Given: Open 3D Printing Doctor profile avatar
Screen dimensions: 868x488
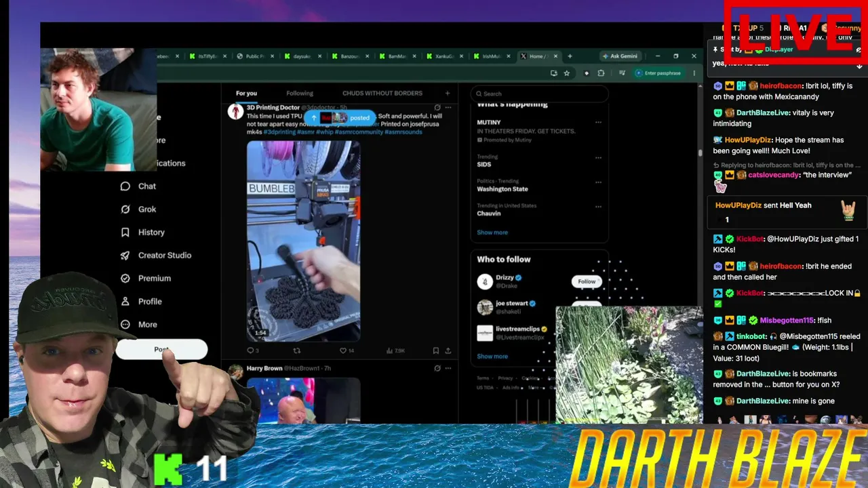Looking at the screenshot, I should tap(235, 112).
